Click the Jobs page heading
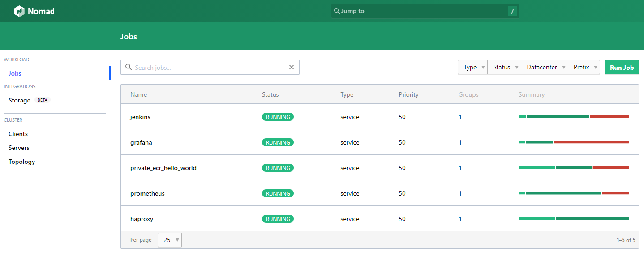The width and height of the screenshot is (644, 264). (x=129, y=37)
